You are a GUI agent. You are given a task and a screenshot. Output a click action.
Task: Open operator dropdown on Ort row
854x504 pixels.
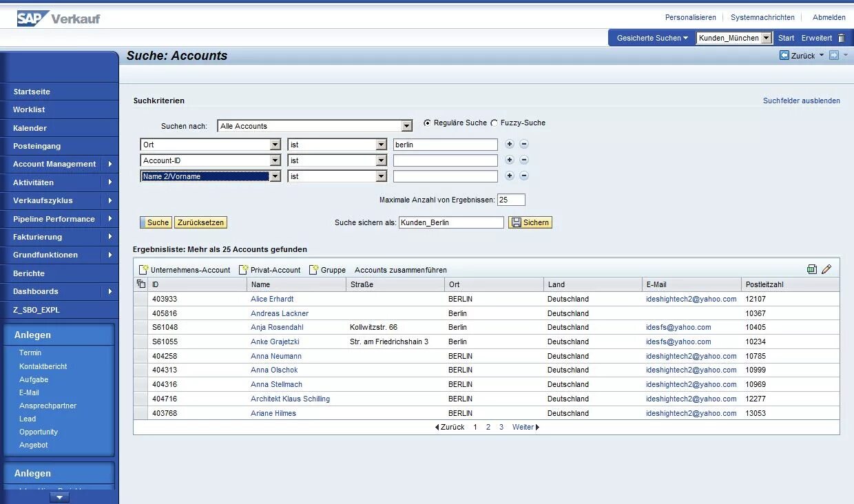tap(382, 145)
